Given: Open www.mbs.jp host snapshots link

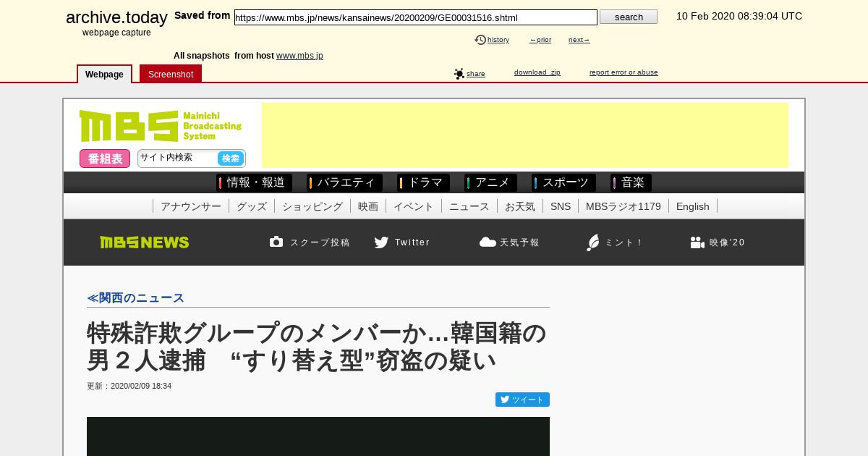Looking at the screenshot, I should [299, 56].
